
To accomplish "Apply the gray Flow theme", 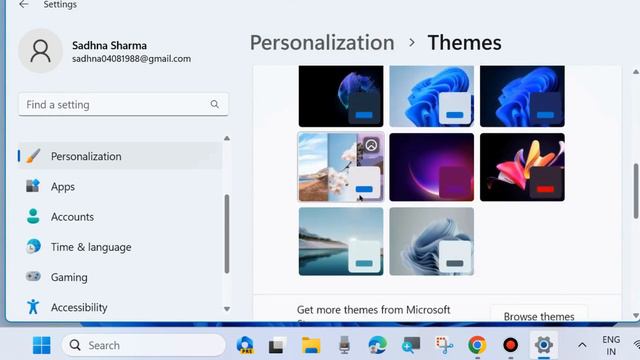I will pyautogui.click(x=431, y=241).
